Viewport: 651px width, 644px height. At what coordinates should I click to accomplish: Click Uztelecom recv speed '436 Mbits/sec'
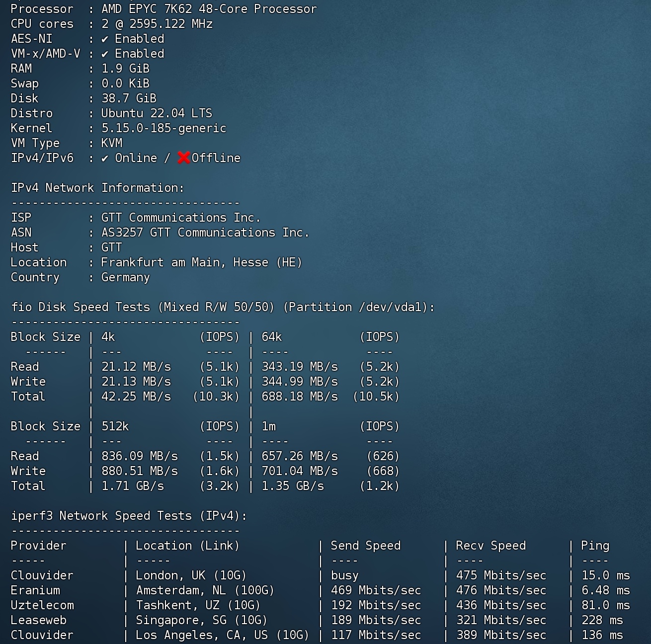click(x=501, y=605)
